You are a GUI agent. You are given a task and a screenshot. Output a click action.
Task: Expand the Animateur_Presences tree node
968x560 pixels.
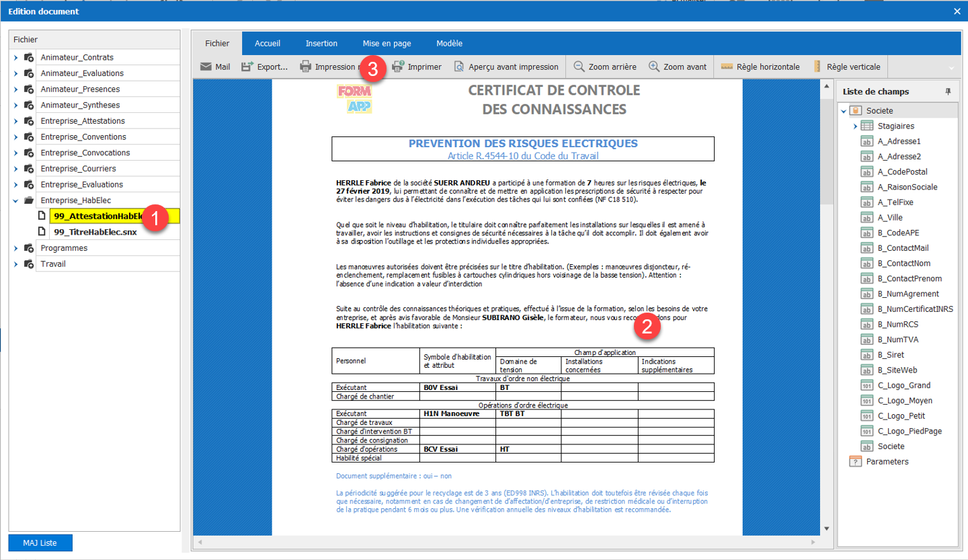15,89
